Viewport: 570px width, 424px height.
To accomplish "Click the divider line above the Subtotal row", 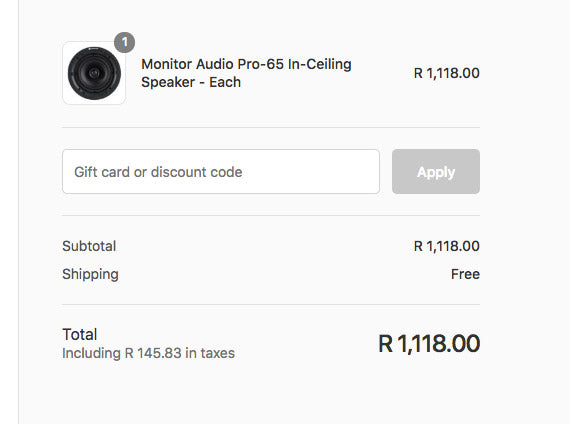I will click(271, 215).
